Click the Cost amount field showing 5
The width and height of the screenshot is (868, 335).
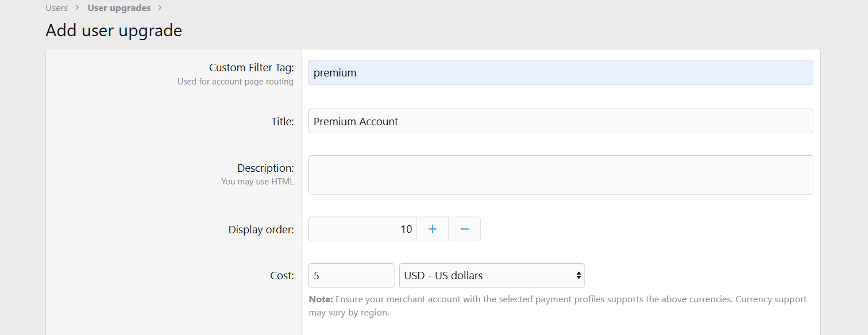[351, 276]
